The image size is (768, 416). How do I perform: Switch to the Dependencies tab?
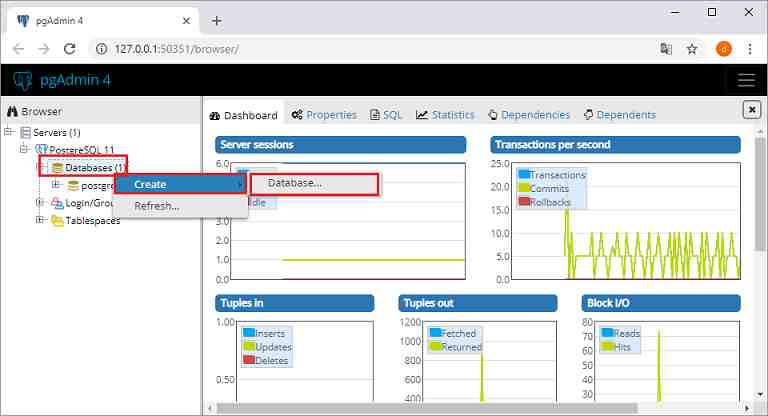[529, 115]
